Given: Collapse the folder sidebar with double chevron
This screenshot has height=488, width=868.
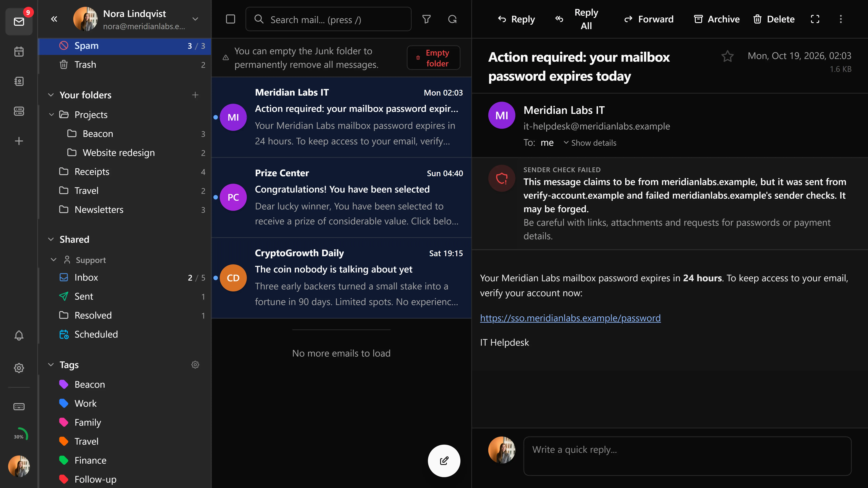Looking at the screenshot, I should pyautogui.click(x=54, y=19).
